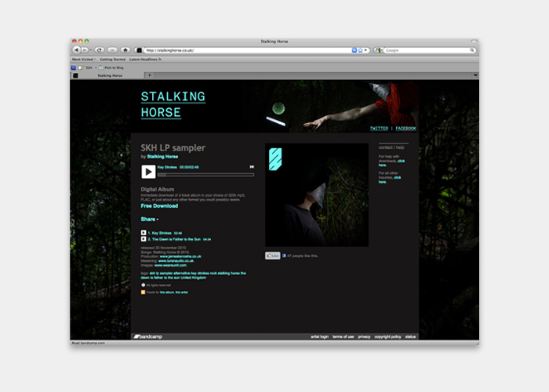Image resolution: width=549 pixels, height=392 pixels.
Task: Open the FACEBOOK link in the header
Action: (x=405, y=129)
